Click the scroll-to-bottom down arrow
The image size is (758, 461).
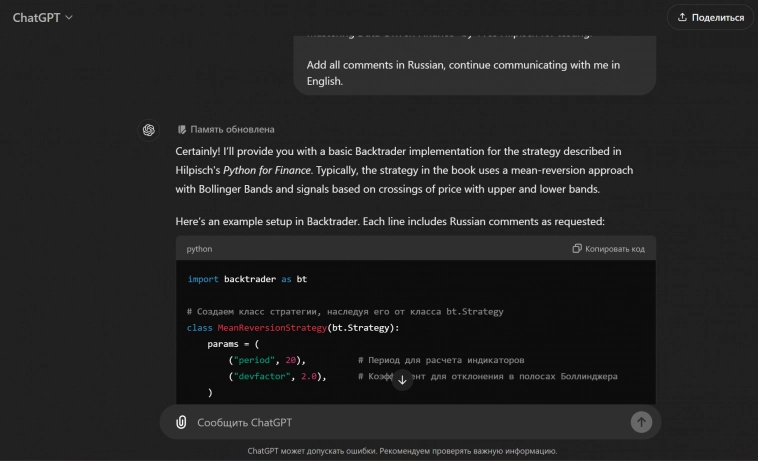click(x=402, y=380)
